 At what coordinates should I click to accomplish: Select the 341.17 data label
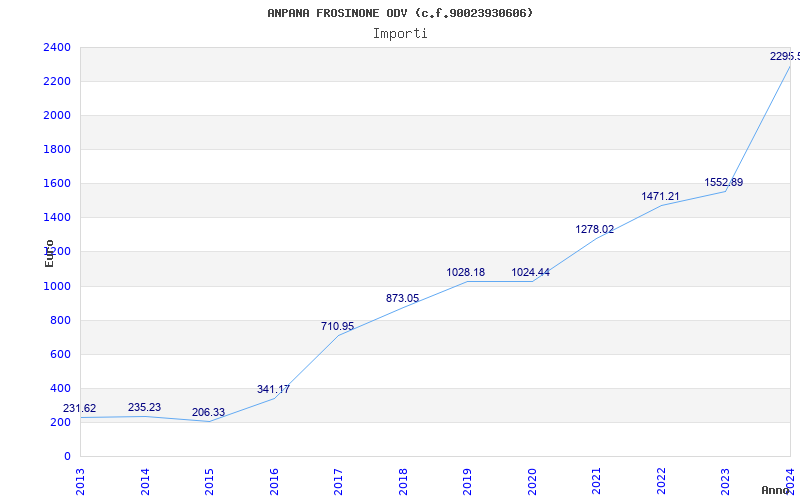point(273,389)
